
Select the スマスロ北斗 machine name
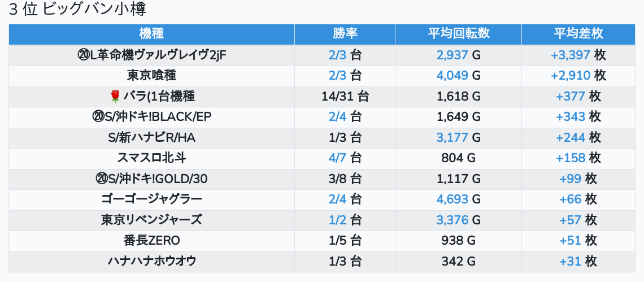click(x=151, y=158)
